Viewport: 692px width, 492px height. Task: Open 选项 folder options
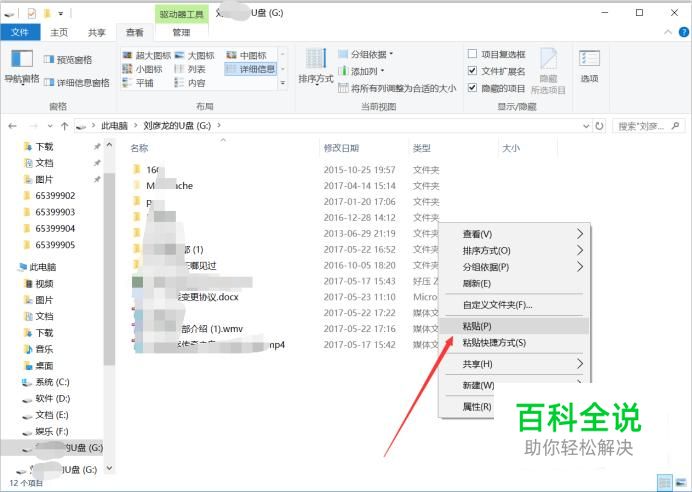(x=589, y=67)
